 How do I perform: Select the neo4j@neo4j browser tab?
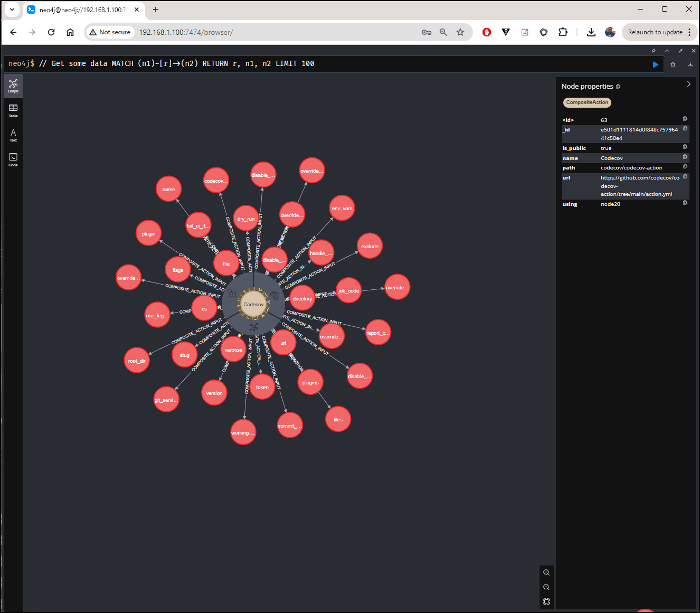tap(84, 10)
